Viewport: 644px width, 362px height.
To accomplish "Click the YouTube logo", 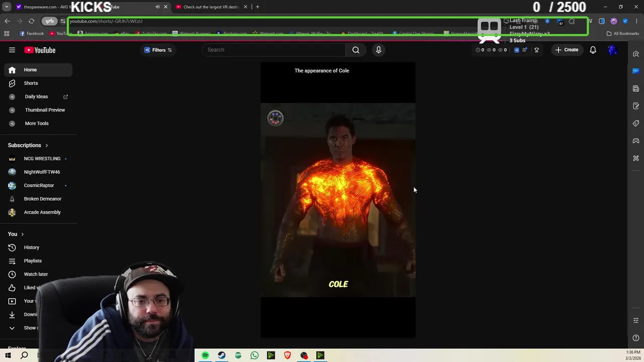I will (40, 50).
